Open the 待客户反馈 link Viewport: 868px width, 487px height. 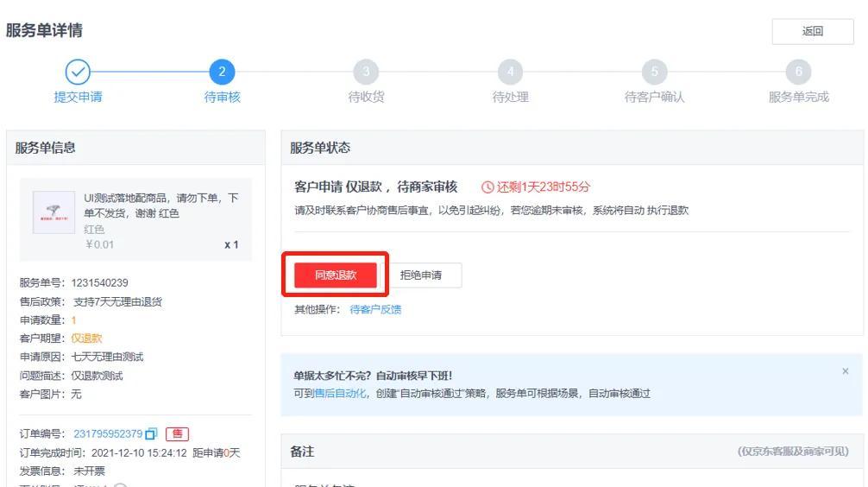[375, 309]
